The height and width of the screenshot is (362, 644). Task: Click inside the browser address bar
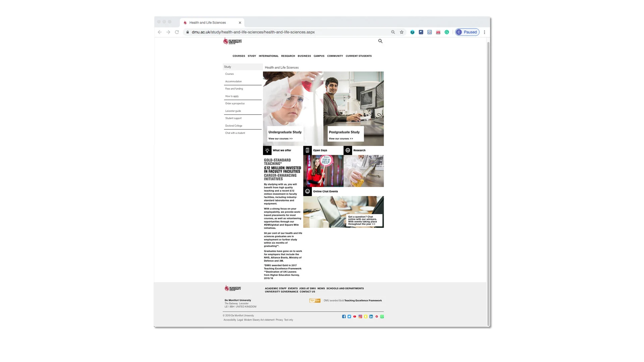coord(268,32)
